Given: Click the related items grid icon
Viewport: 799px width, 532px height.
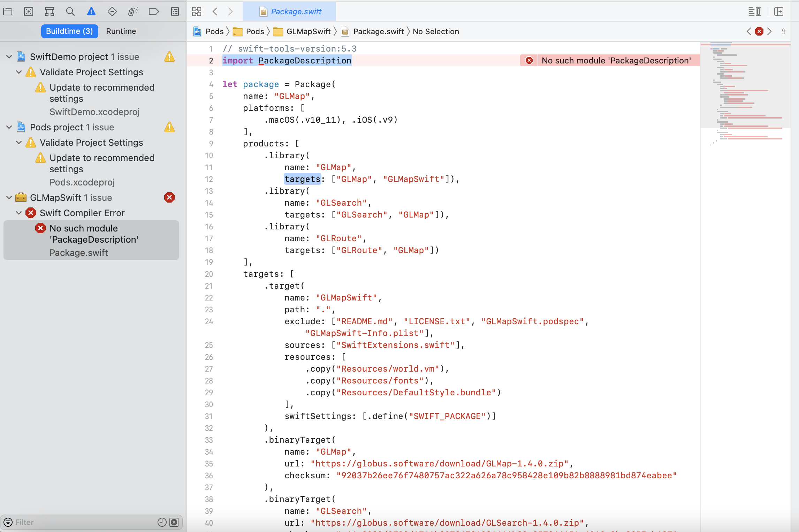Looking at the screenshot, I should coord(197,12).
